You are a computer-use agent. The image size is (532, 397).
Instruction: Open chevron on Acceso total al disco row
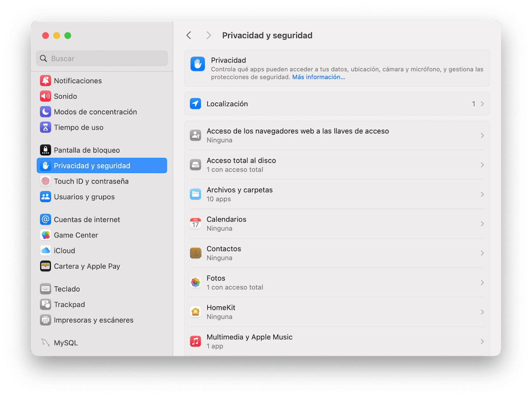(x=482, y=165)
